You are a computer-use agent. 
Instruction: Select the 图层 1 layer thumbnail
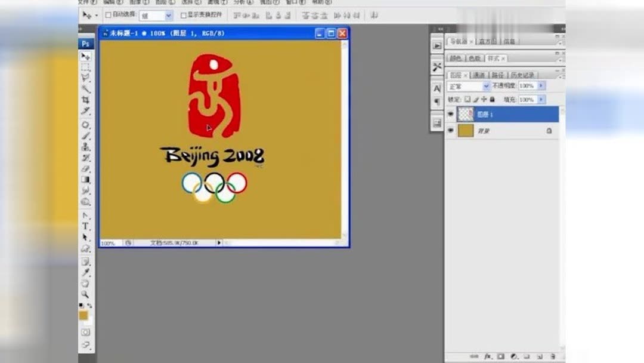[x=465, y=114]
